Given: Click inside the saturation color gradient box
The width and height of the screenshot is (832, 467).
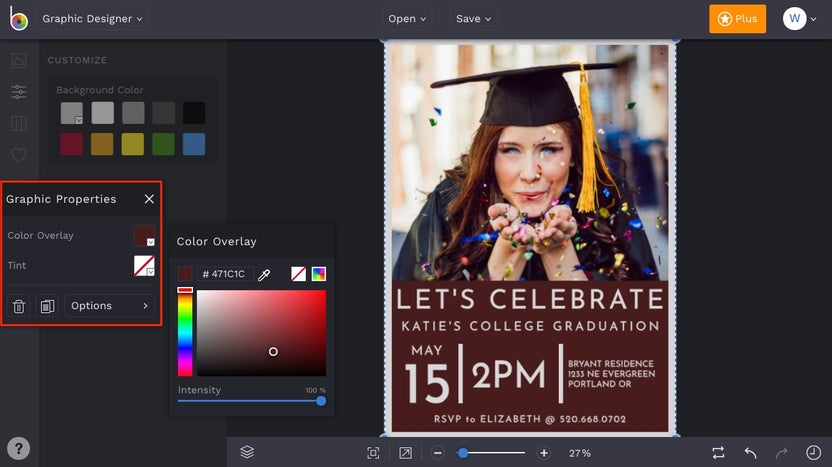Looking at the screenshot, I should 262,333.
